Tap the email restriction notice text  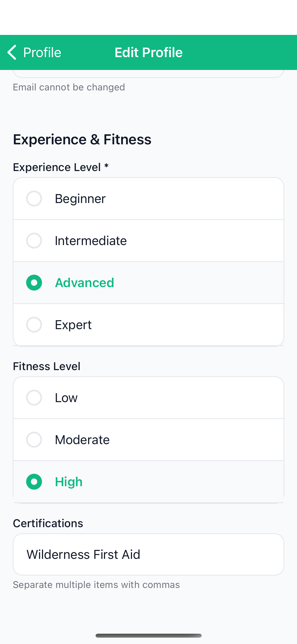point(69,87)
